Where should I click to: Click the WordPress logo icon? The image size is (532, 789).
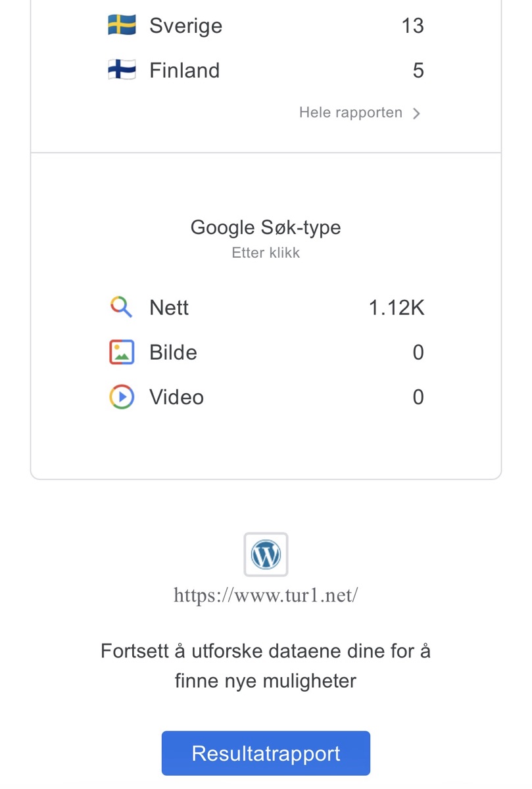point(266,555)
